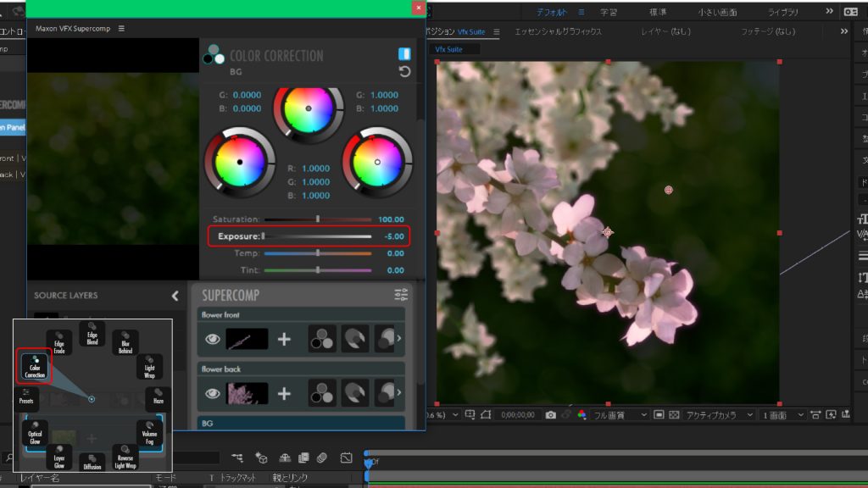The width and height of the screenshot is (868, 488).
Task: Click the Exposure slider track
Action: click(x=318, y=236)
